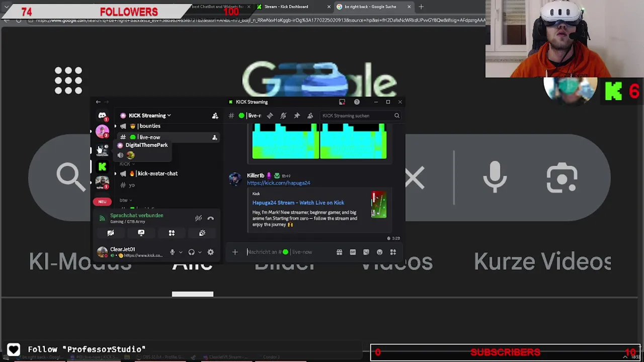Open the pink avatar server icon
The image size is (644, 362).
[102, 132]
